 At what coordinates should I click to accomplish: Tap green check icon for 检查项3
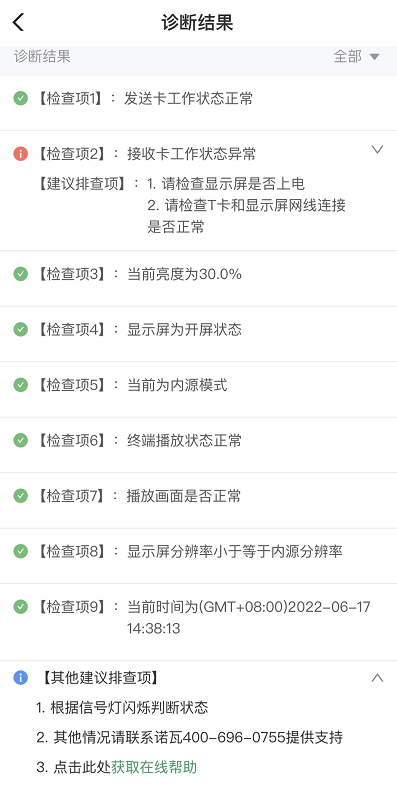pos(21,274)
